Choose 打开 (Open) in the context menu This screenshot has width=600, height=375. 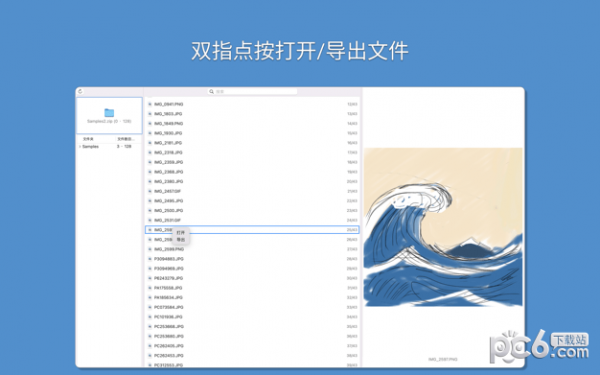pyautogui.click(x=181, y=233)
